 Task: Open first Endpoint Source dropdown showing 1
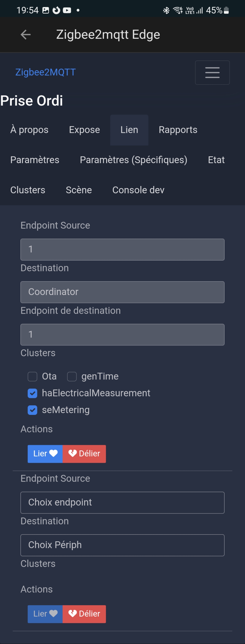122,249
